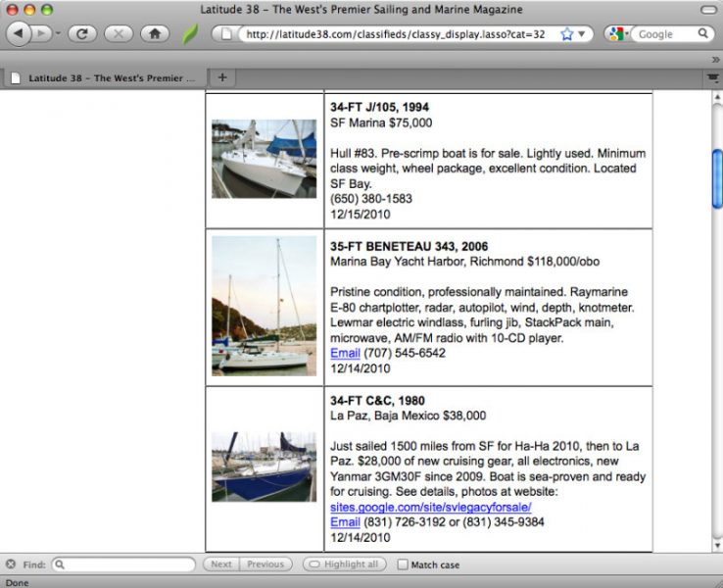Click the Find text field
Screen dimensions: 723x588
coord(123,564)
